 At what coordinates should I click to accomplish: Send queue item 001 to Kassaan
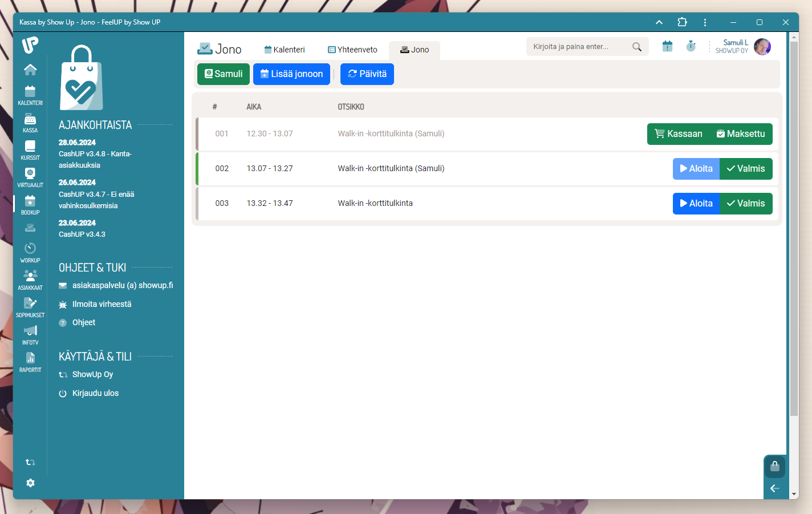point(678,134)
